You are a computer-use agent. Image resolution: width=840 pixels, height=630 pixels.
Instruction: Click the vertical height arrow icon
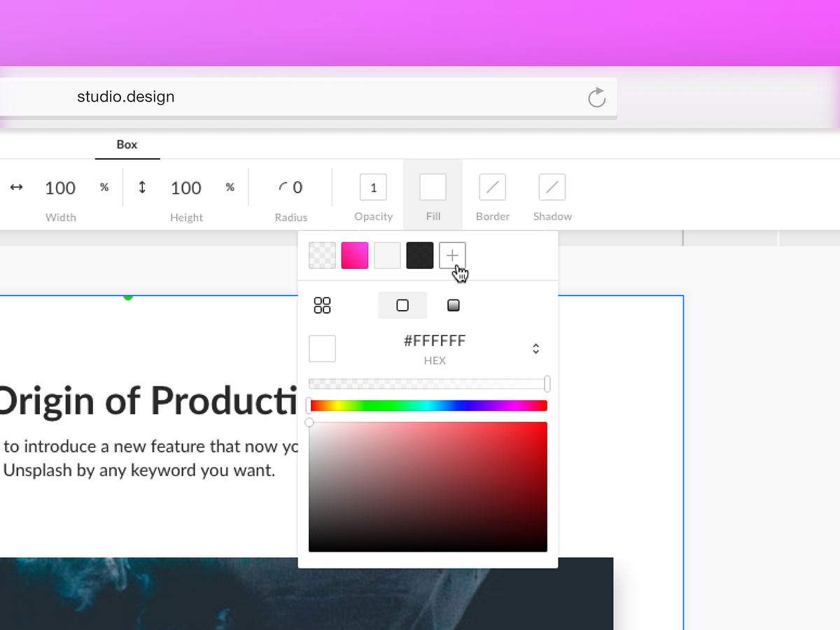pyautogui.click(x=142, y=187)
